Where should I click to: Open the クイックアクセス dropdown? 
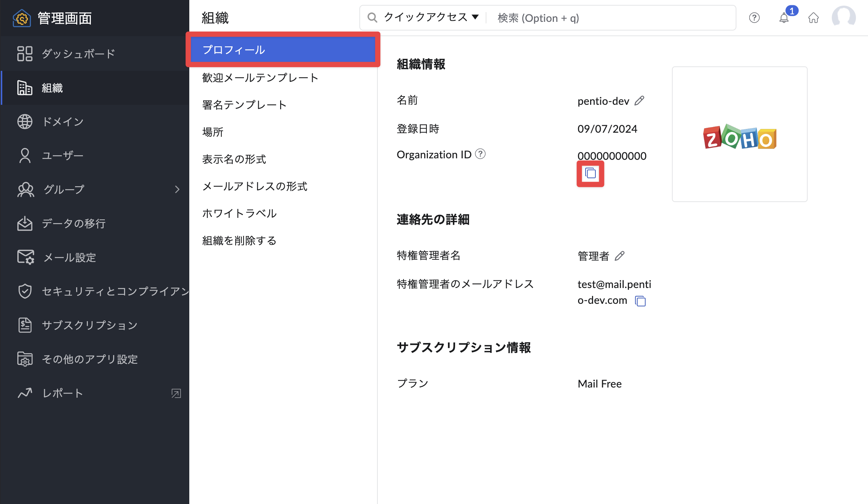pyautogui.click(x=431, y=17)
